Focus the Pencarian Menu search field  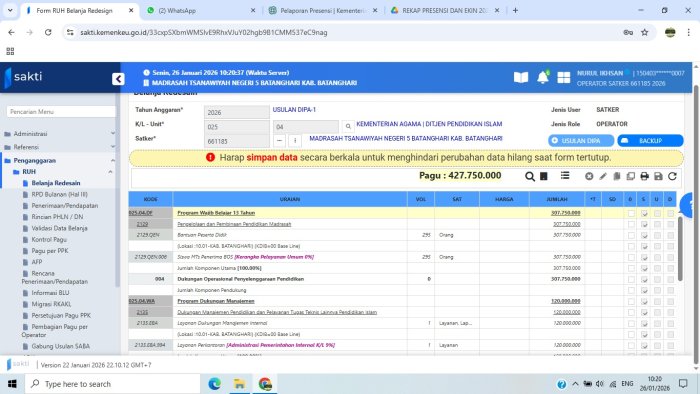click(x=61, y=112)
